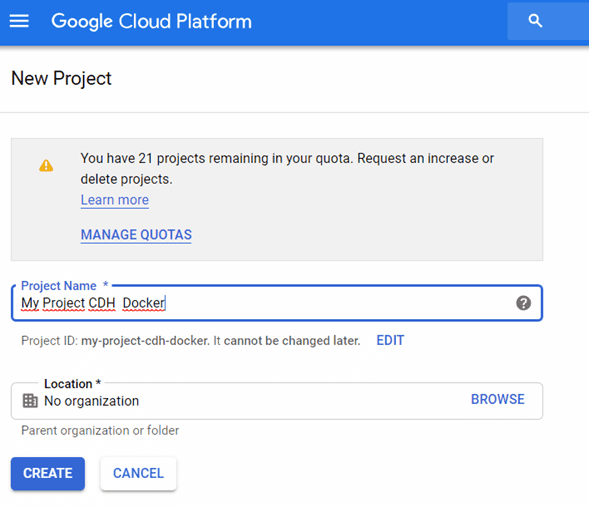This screenshot has width=589, height=507.
Task: Click the New Project page heading
Action: click(61, 78)
